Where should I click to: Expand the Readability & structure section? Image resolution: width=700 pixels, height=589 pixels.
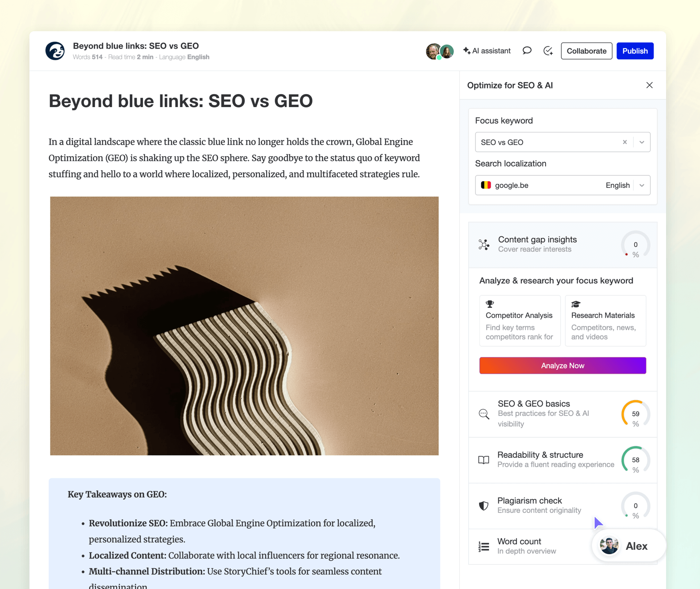click(x=562, y=460)
